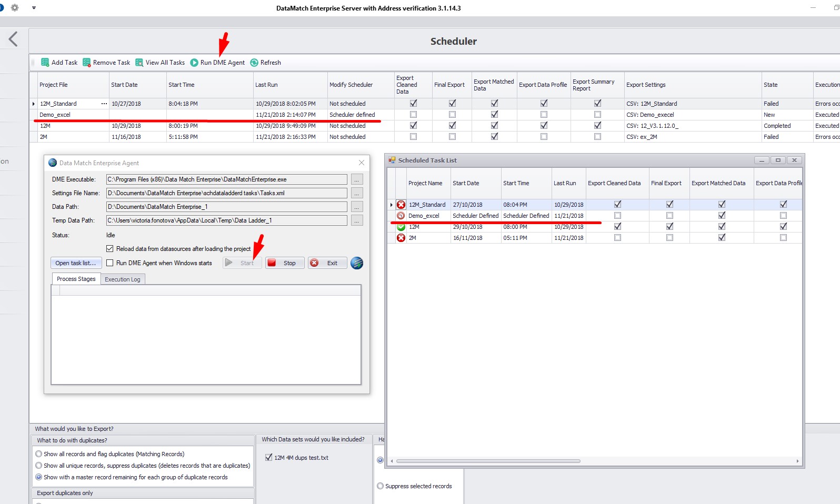840x504 pixels.
Task: Click the DME Executable path field
Action: pyautogui.click(x=227, y=179)
